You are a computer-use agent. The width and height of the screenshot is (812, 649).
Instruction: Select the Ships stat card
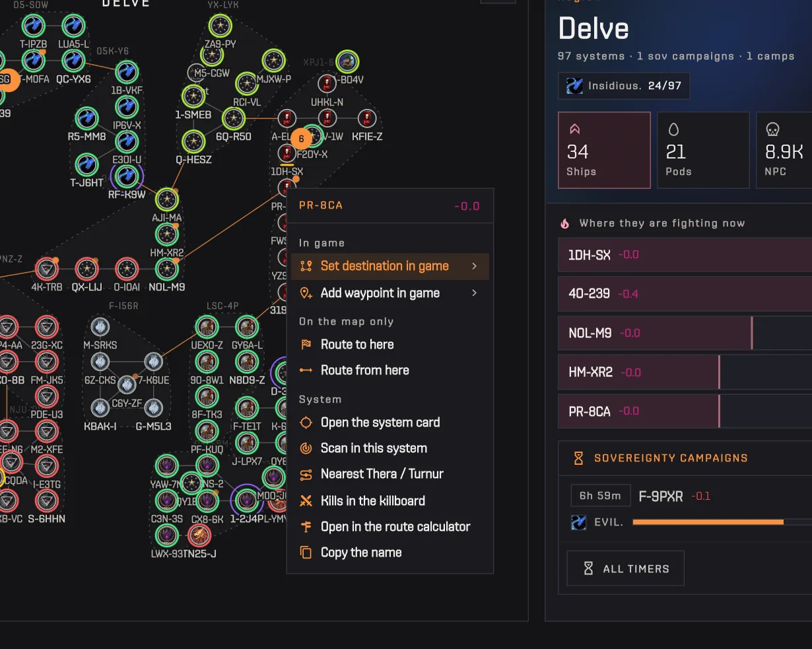[604, 150]
